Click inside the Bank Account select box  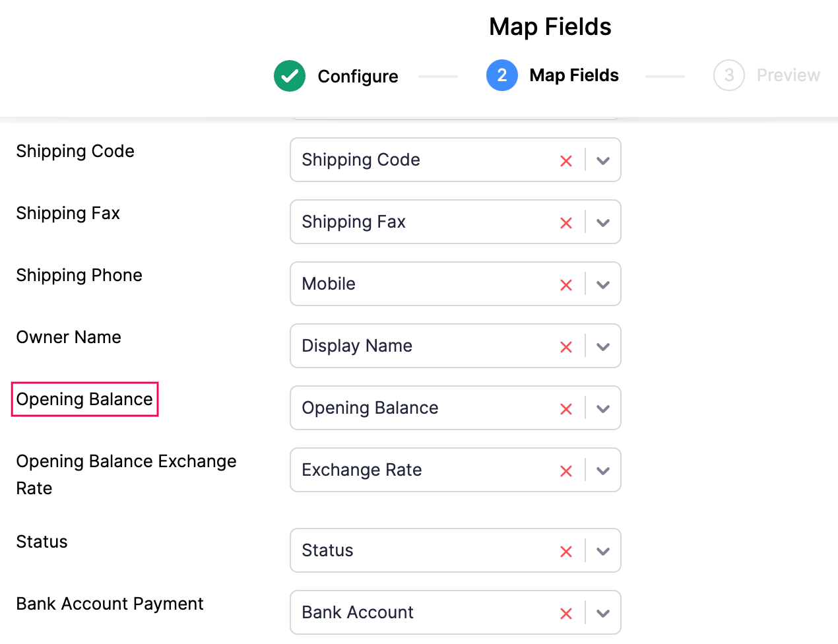coord(422,613)
